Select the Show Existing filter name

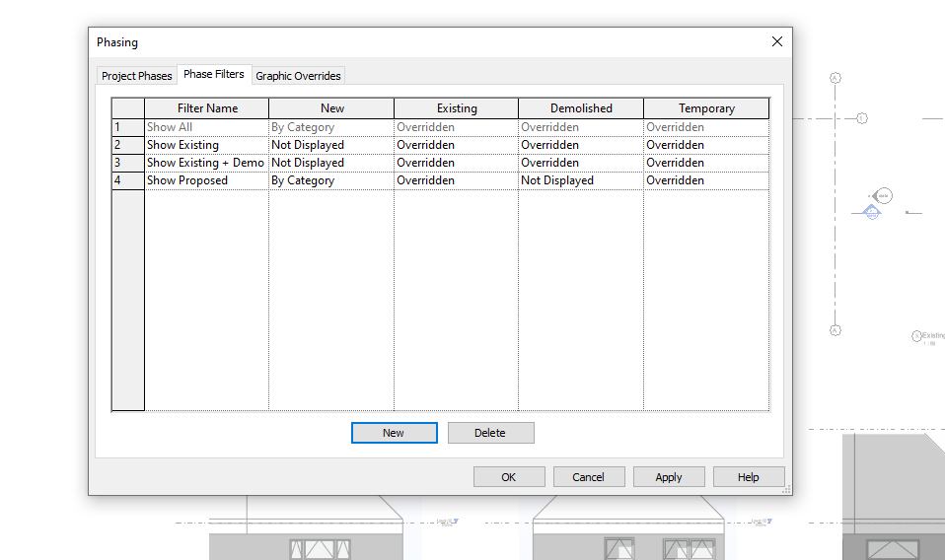(207, 145)
